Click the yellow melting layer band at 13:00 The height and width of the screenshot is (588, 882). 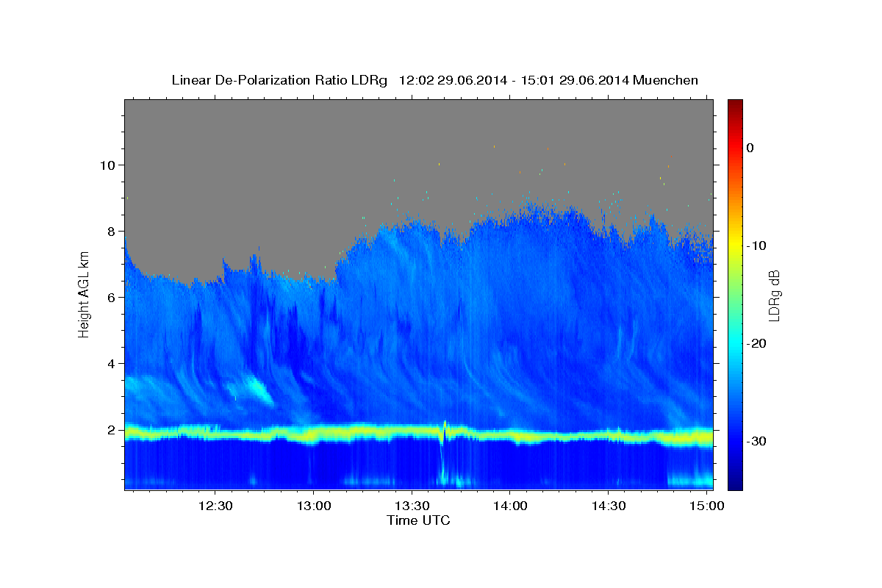tap(313, 434)
